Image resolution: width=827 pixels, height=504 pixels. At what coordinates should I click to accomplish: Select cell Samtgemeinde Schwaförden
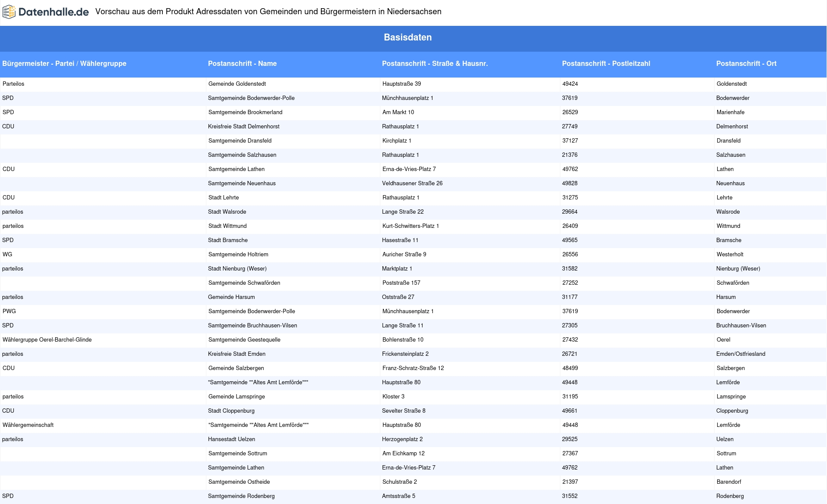point(244,283)
